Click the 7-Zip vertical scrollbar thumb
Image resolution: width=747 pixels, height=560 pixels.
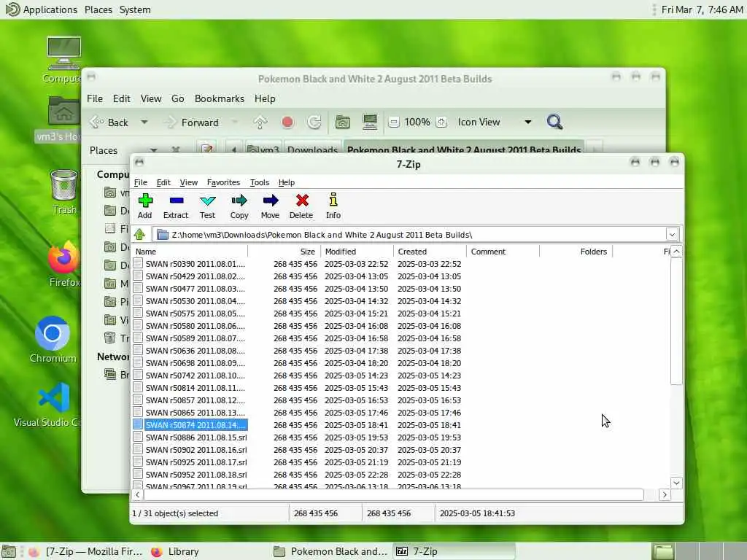[676, 322]
